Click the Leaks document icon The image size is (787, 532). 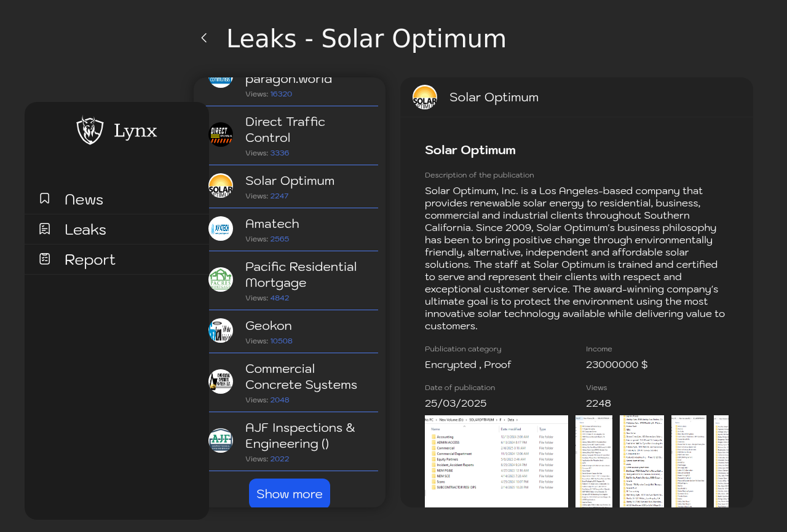click(44, 229)
